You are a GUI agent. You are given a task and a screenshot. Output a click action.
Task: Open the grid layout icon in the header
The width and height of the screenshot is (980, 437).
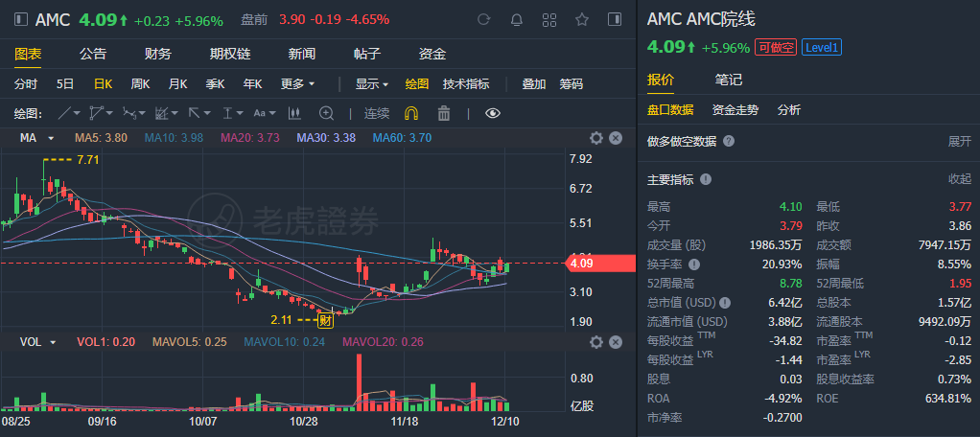[549, 19]
